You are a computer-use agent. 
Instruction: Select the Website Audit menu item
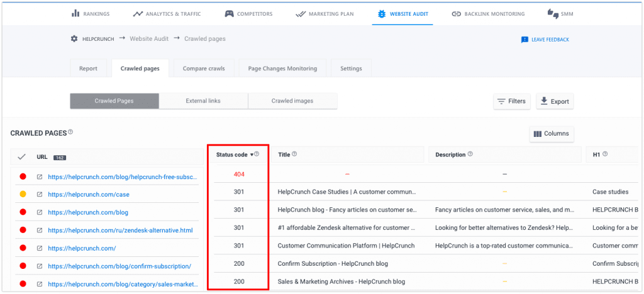pos(402,14)
